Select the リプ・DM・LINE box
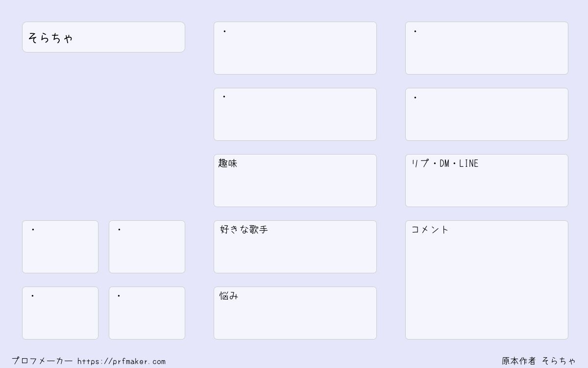The image size is (588, 368). (487, 181)
